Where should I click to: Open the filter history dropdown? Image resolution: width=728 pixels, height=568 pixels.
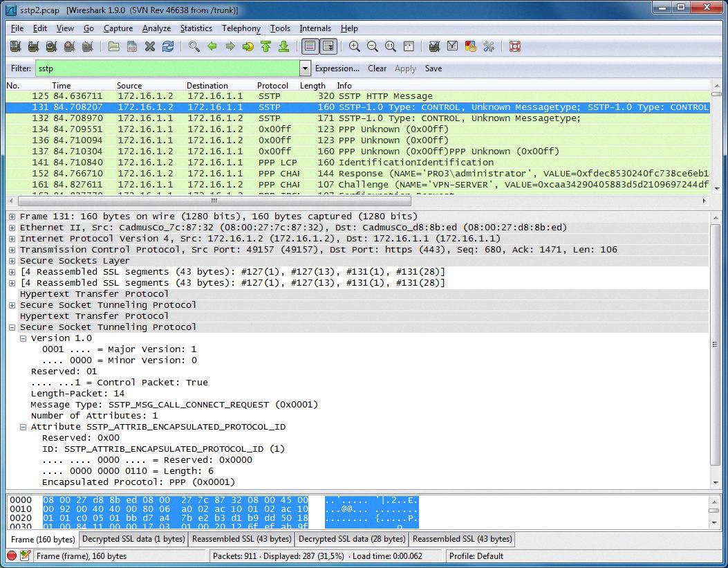point(305,68)
